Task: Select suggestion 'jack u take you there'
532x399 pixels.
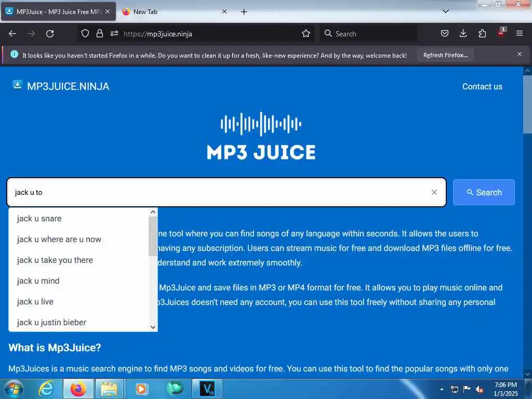Action: [79, 260]
